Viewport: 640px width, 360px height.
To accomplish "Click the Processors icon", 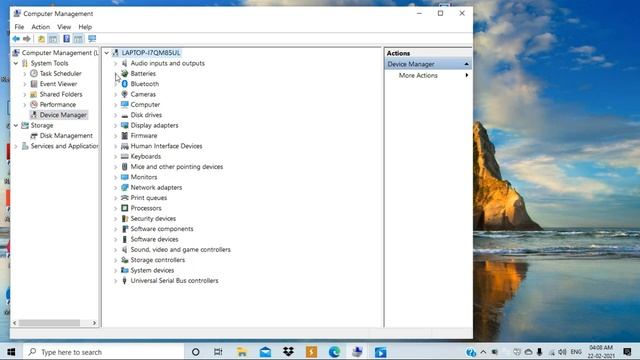I will 124,208.
